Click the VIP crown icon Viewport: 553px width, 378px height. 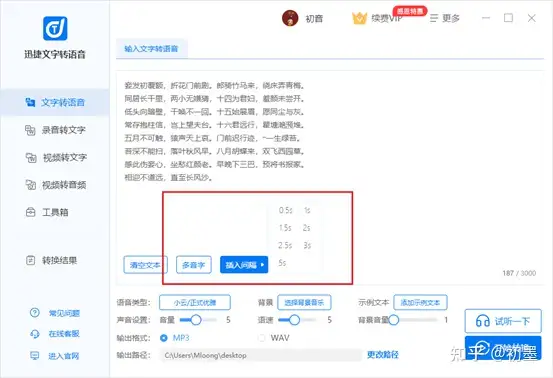coord(359,18)
